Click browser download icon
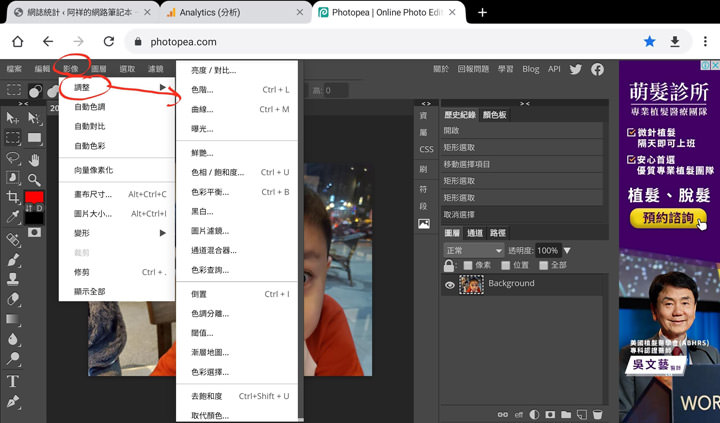Screen dimensions: 720x423 click(675, 42)
